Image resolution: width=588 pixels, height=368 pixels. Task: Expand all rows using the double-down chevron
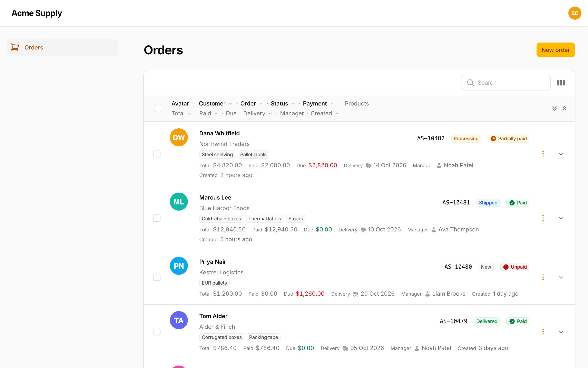coord(554,108)
